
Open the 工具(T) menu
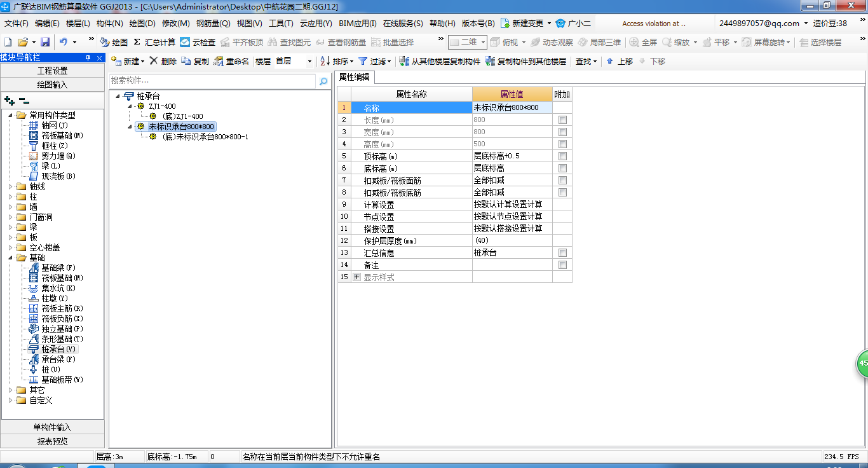tap(281, 23)
